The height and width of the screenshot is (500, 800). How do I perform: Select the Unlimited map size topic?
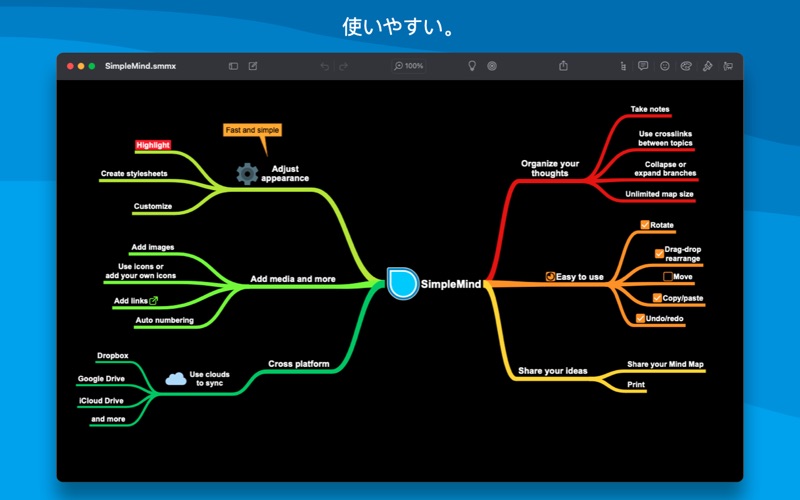click(659, 194)
